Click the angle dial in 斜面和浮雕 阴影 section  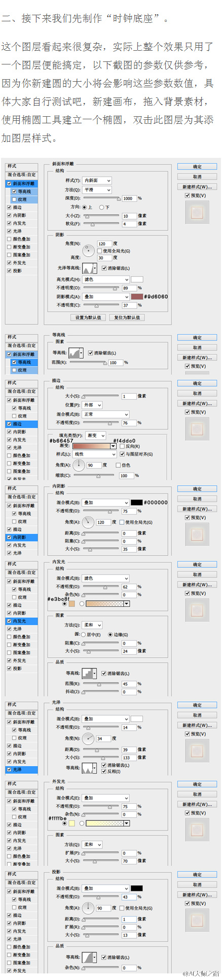[89, 250]
